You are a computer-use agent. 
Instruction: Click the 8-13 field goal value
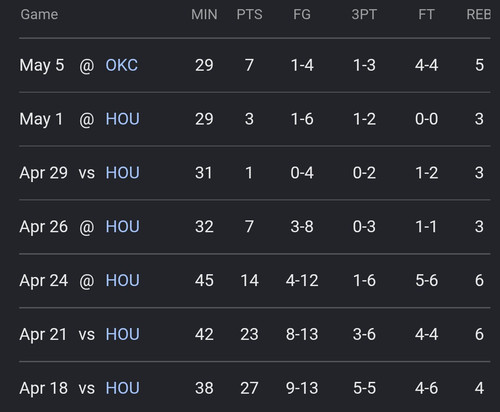pyautogui.click(x=302, y=334)
